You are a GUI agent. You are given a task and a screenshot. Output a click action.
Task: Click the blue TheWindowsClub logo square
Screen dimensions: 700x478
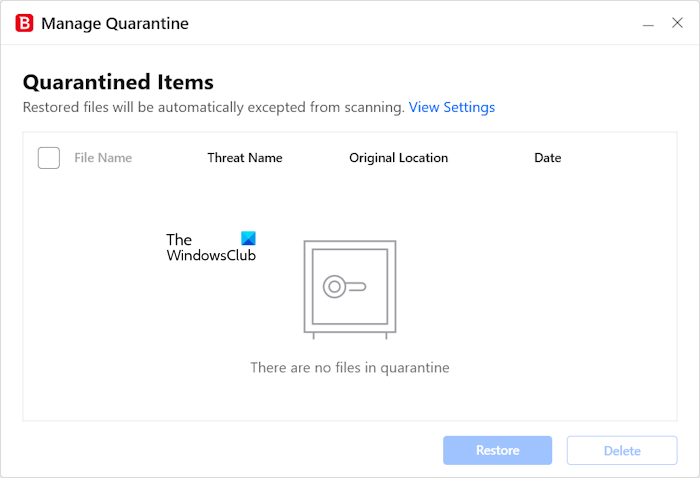249,239
